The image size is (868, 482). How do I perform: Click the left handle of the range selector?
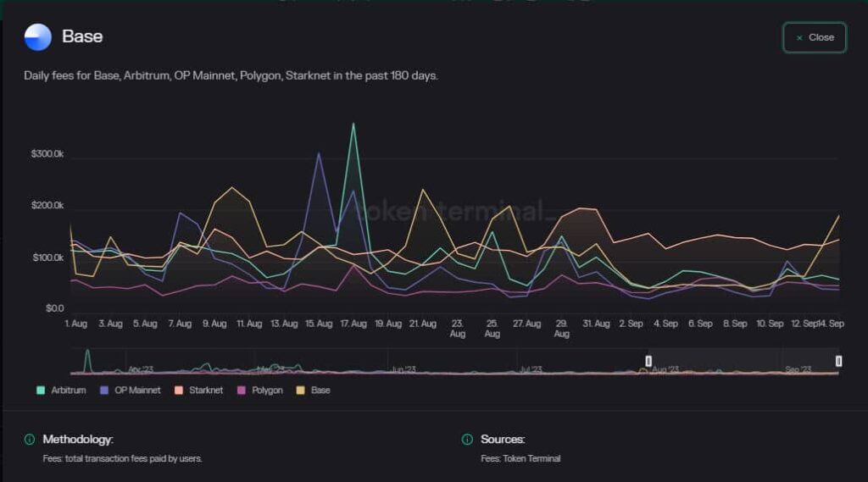648,361
